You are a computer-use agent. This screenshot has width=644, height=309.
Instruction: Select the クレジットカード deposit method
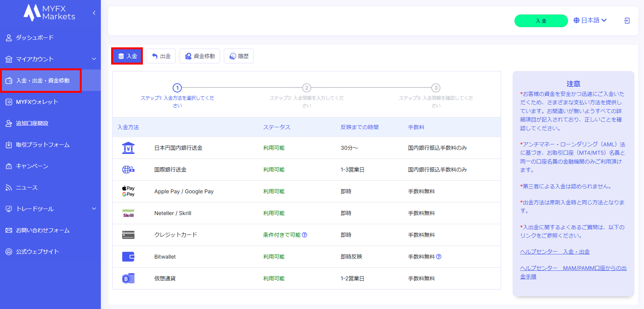click(307, 235)
